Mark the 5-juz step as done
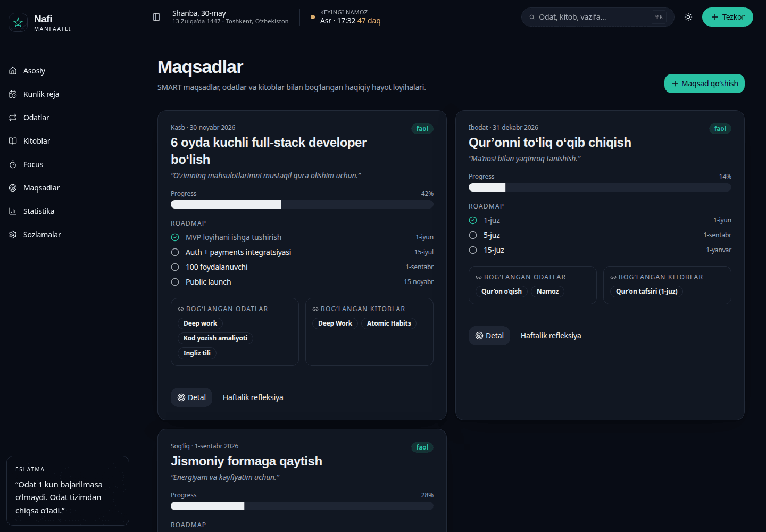The height and width of the screenshot is (532, 766). click(x=473, y=235)
